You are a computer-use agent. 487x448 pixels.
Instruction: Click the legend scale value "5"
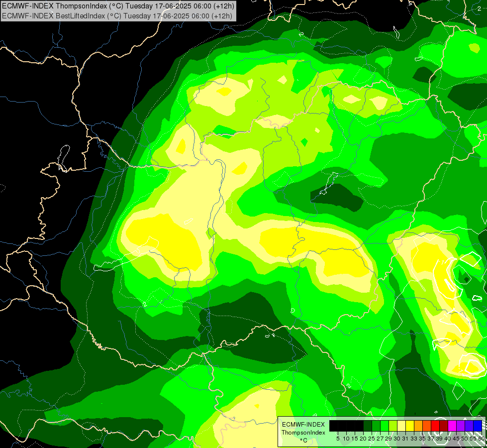[x=338, y=439]
